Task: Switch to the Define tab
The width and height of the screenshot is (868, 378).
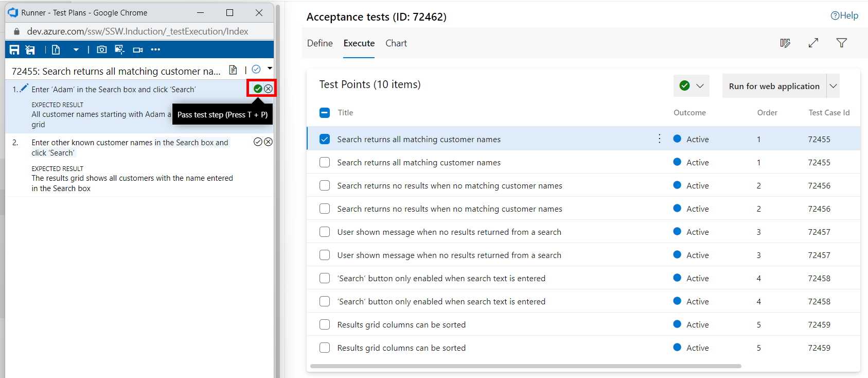Action: (320, 43)
